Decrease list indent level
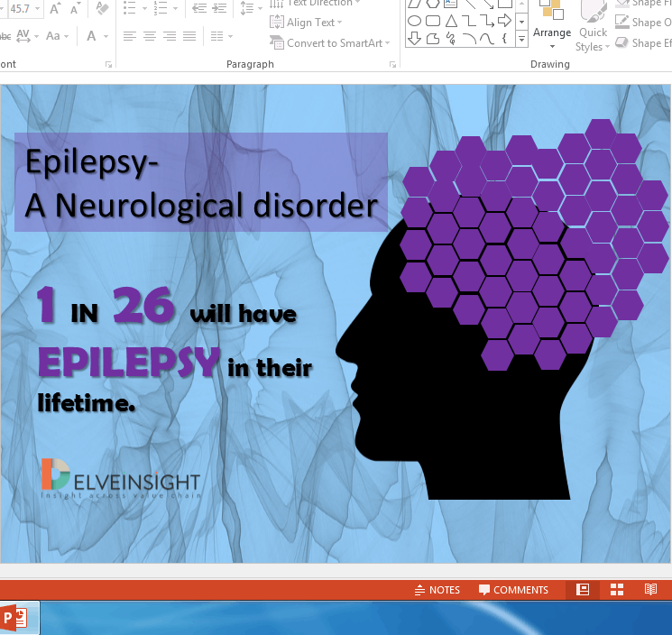The height and width of the screenshot is (635, 672). (x=199, y=8)
